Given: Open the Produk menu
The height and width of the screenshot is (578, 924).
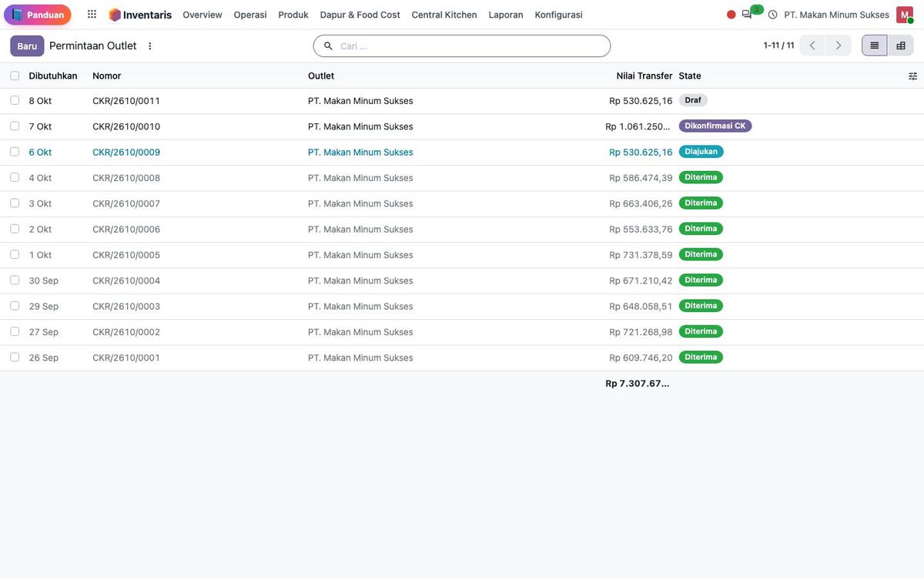Looking at the screenshot, I should (x=293, y=15).
